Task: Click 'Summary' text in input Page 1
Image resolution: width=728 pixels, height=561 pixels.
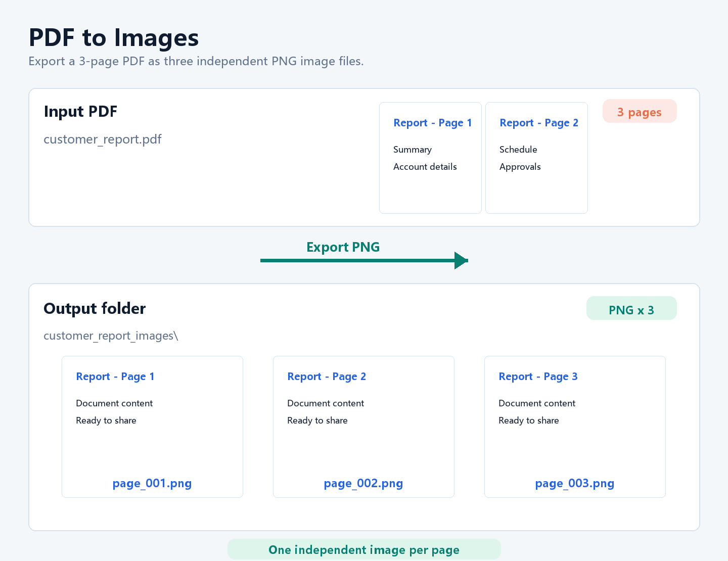Action: [x=413, y=150]
